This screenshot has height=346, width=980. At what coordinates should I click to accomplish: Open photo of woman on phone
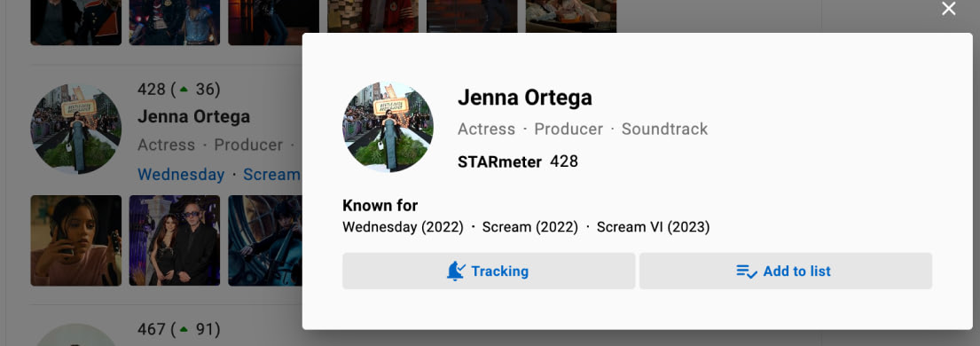pos(76,240)
